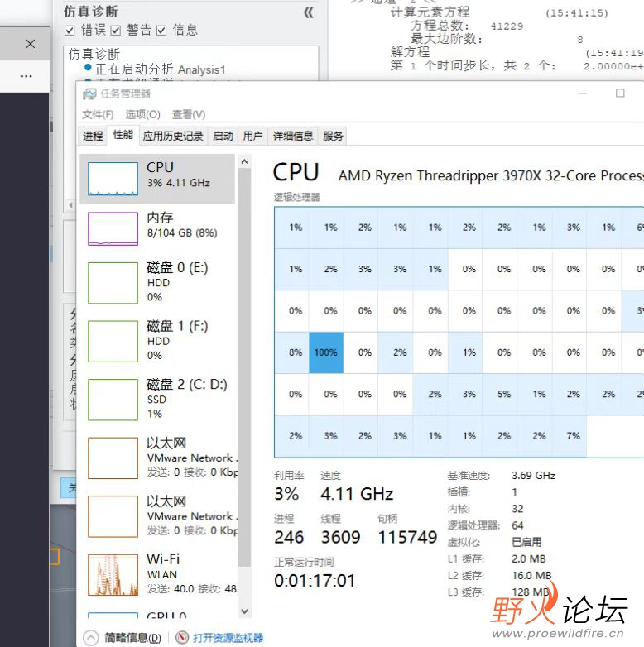The height and width of the screenshot is (647, 644).
Task: Select the Wi-Fi WLAN graph thumbnail
Action: point(113,575)
